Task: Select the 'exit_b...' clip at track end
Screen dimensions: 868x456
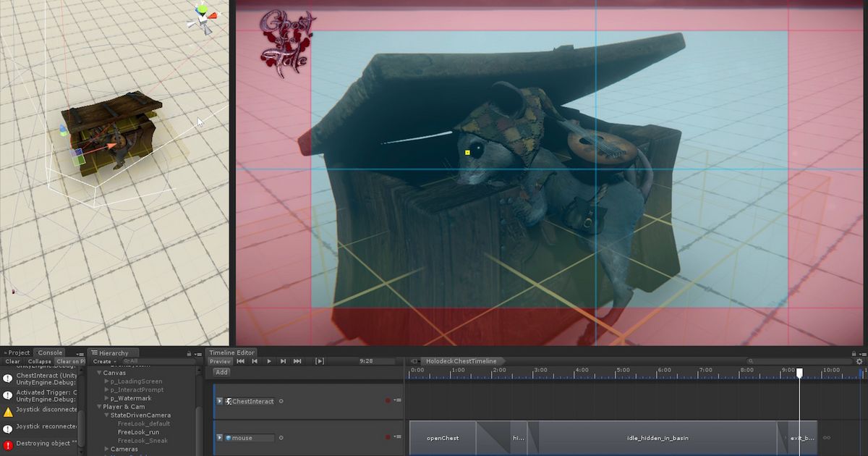Action: click(x=802, y=438)
